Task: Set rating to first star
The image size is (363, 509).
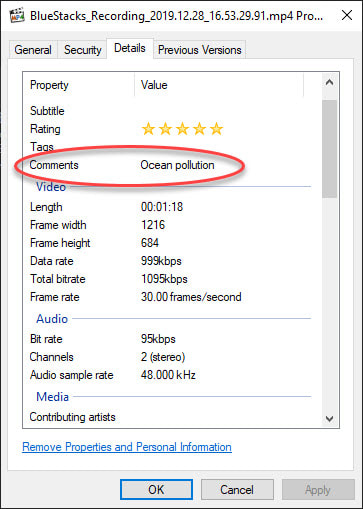Action: point(148,129)
